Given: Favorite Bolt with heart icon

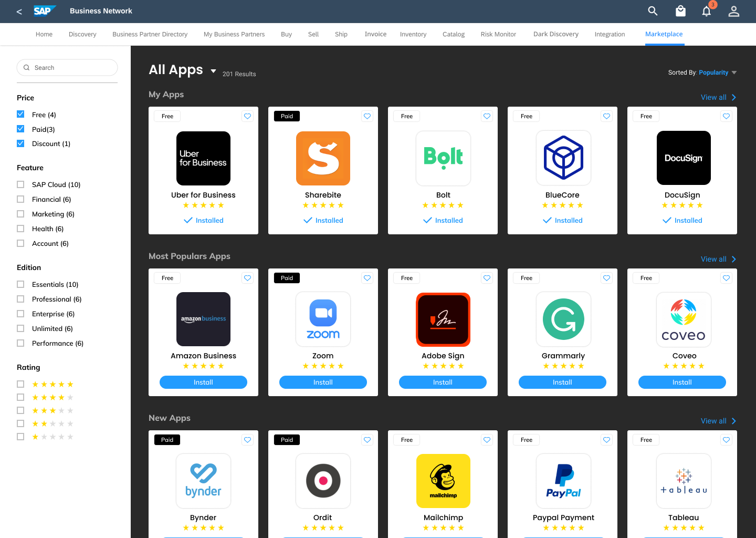Looking at the screenshot, I should click(487, 116).
